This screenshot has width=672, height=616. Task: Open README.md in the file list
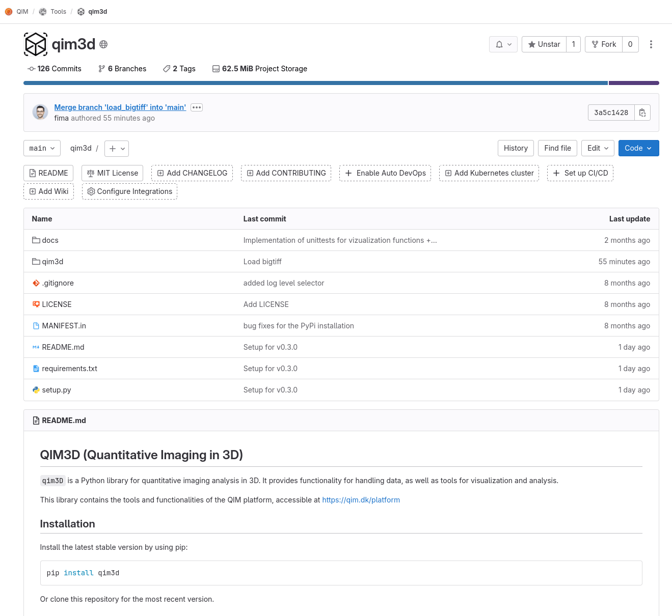tap(63, 347)
